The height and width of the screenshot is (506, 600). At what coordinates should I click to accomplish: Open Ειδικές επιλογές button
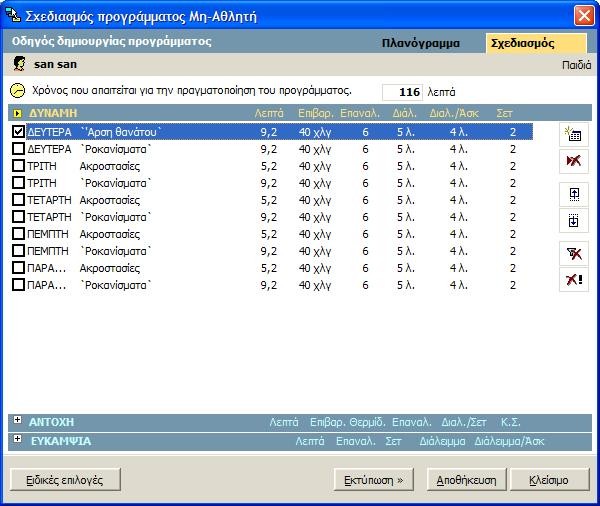tap(65, 480)
